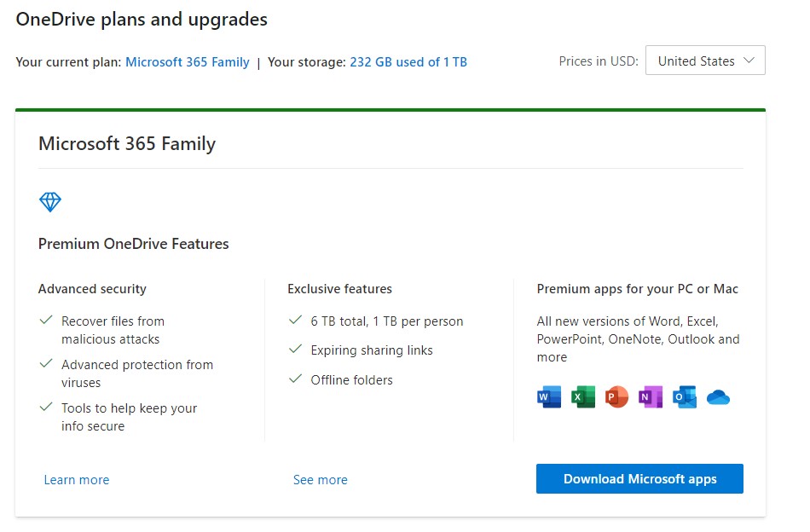This screenshot has height=532, width=810.
Task: Click the 'Advanced security' column heading
Action: 92,289
